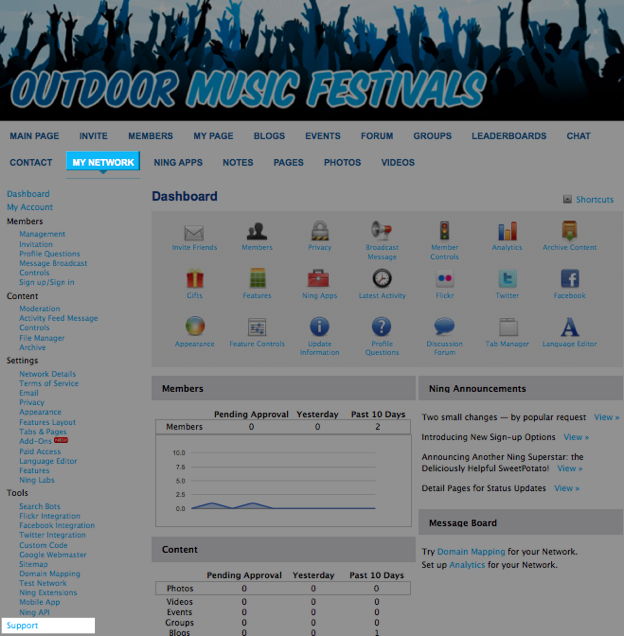
Task: Open the Archive Content box icon
Action: tap(569, 230)
